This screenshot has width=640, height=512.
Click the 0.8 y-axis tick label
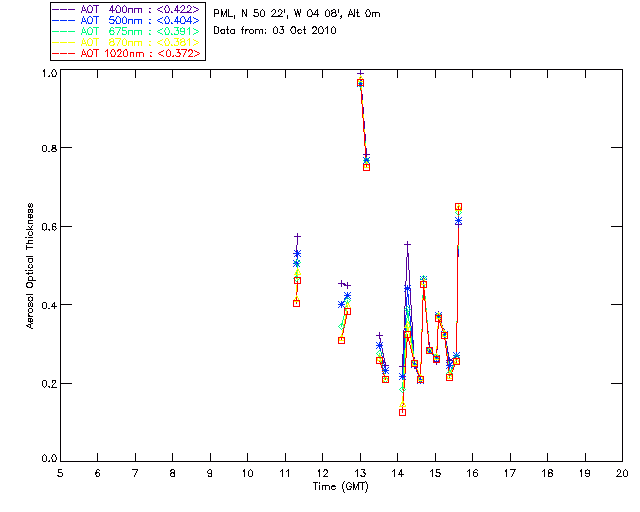coord(49,148)
